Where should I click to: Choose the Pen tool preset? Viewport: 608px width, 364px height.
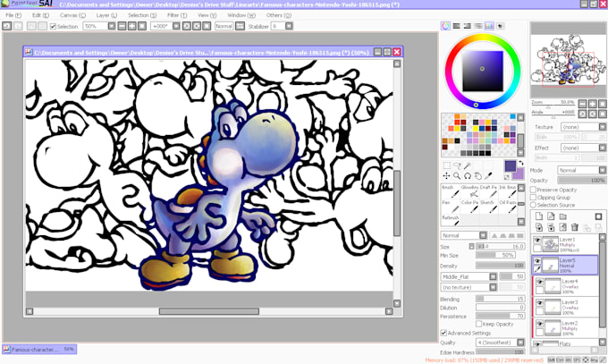pyautogui.click(x=450, y=207)
